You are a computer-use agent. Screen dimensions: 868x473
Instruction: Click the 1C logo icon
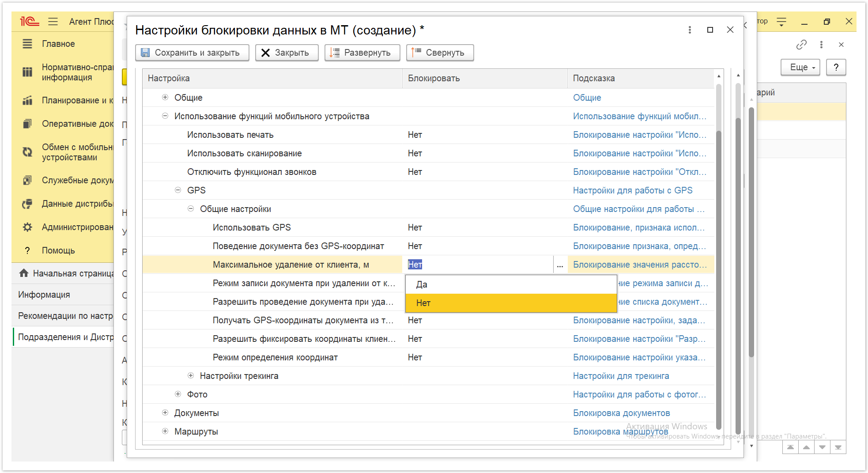(30, 21)
